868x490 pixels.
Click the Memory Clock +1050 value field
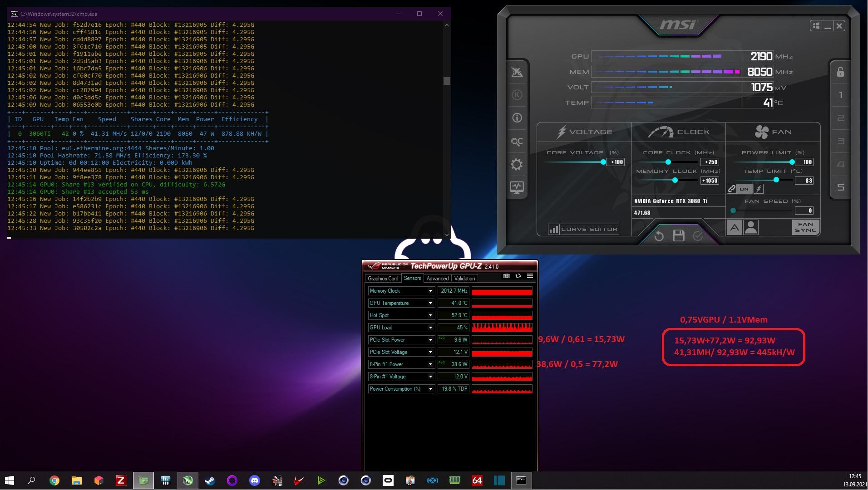(710, 181)
